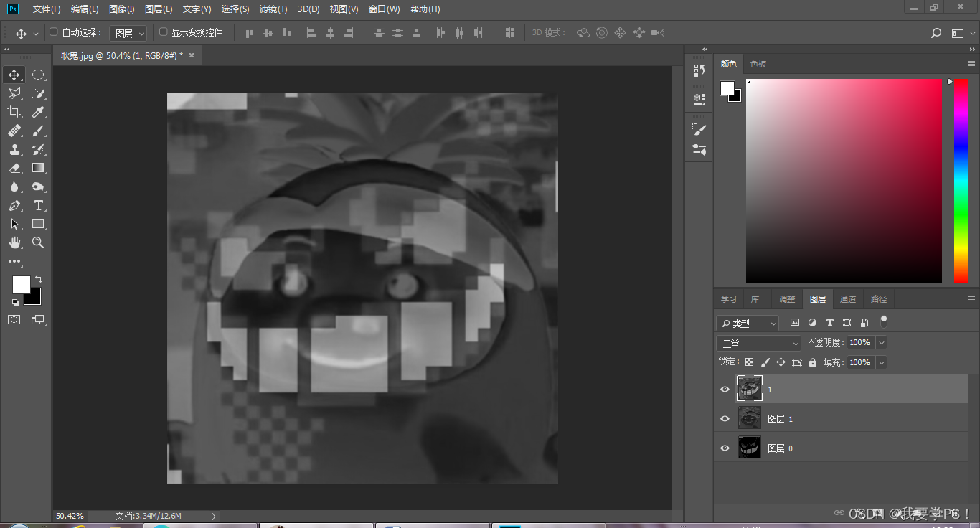This screenshot has width=980, height=528.
Task: Open the History panel icon
Action: (x=699, y=70)
